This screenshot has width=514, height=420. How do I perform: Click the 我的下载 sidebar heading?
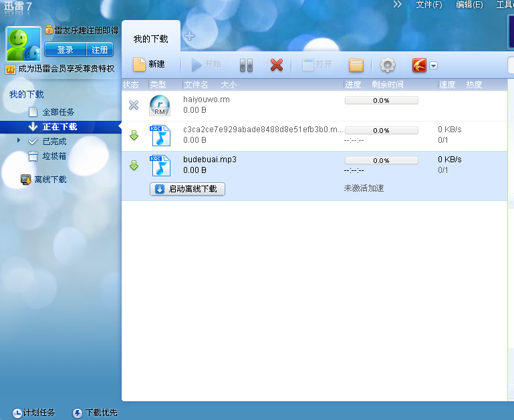click(x=27, y=95)
